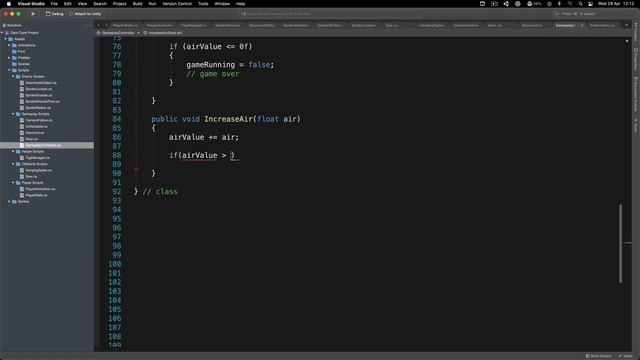
Task: Select Door.cs in the solution tree
Action: click(31, 139)
